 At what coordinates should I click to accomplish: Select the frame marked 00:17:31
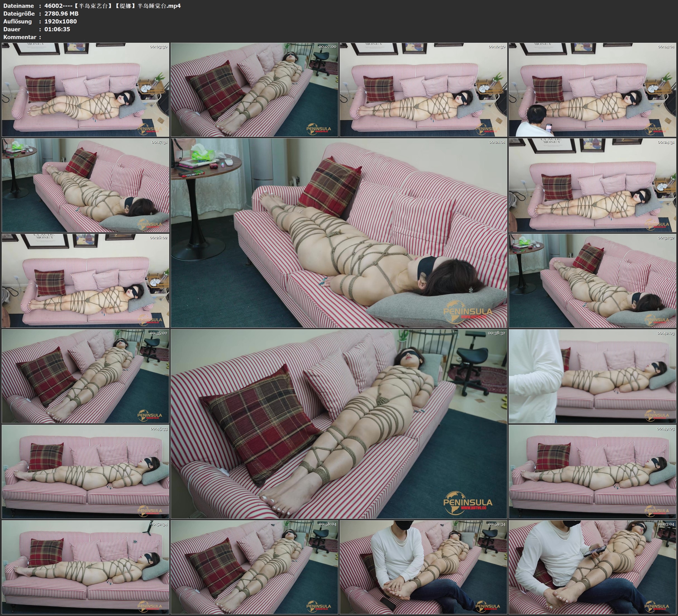click(x=85, y=185)
